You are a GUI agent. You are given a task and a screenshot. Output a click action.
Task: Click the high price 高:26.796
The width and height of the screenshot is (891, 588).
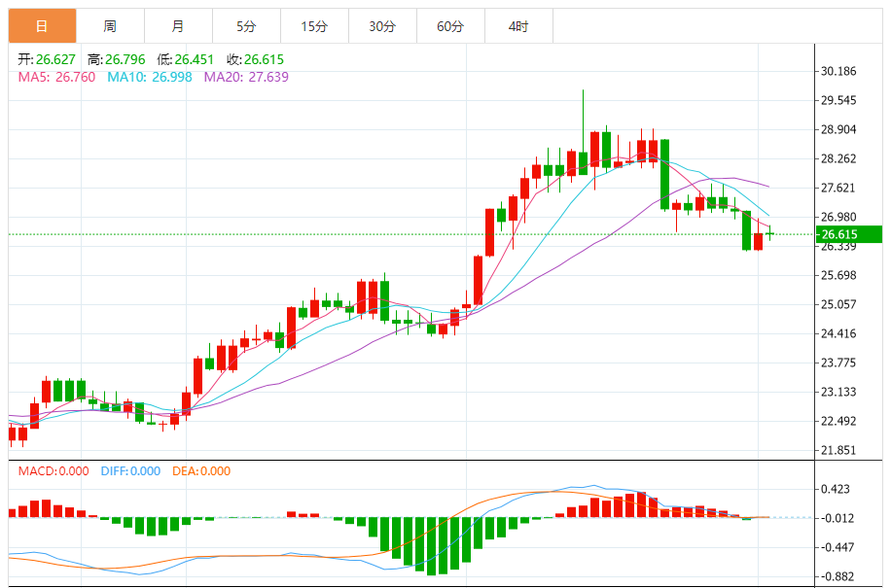(x=117, y=59)
